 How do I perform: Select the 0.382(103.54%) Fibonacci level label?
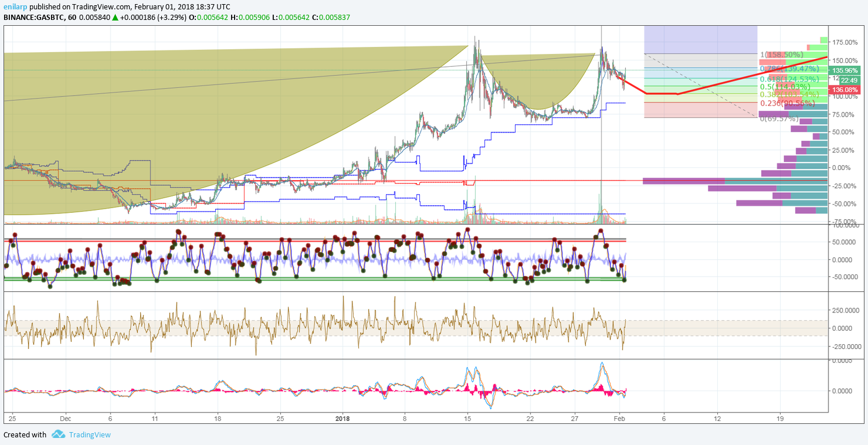pos(789,94)
